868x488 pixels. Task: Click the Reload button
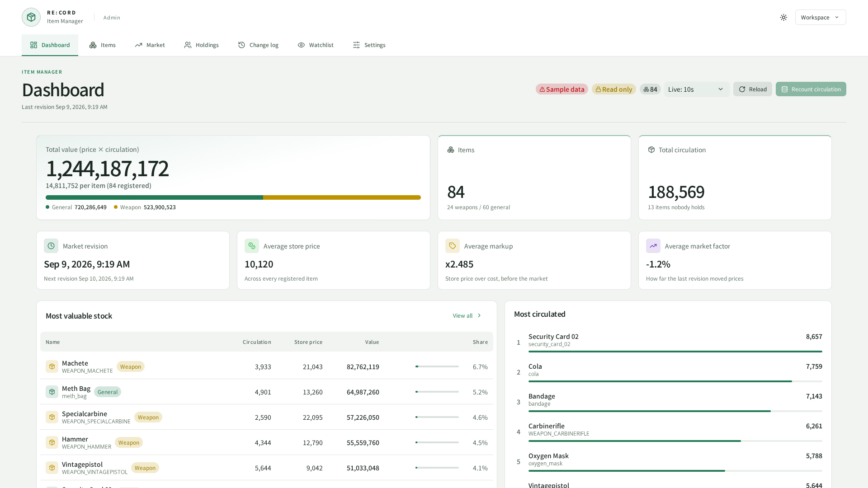pos(753,89)
